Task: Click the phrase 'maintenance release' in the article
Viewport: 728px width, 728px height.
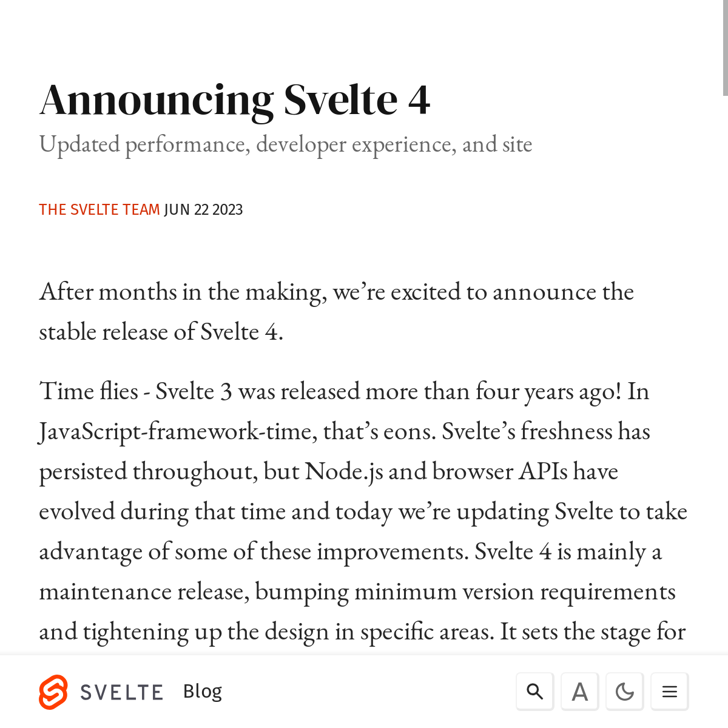Action: tap(144, 591)
